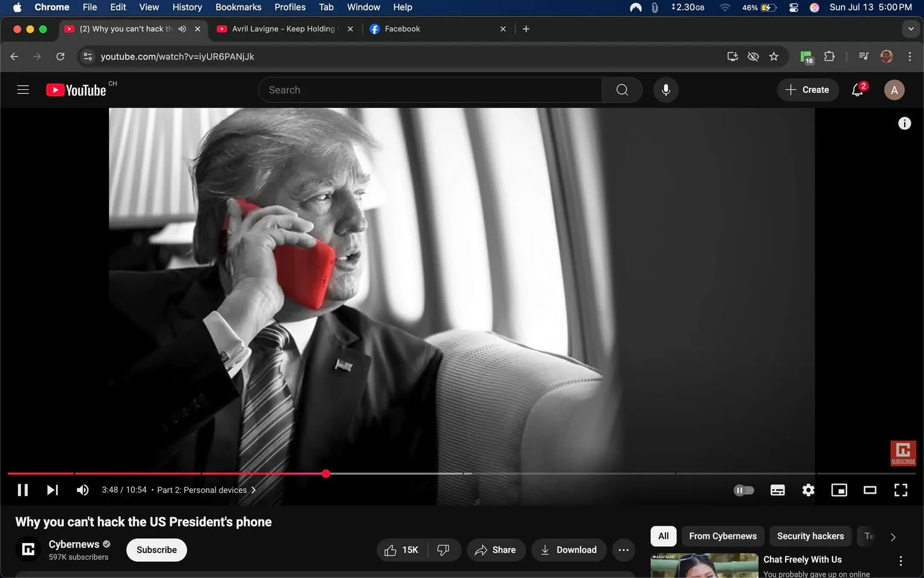Expand the Chrome tab search dropdown
The image size is (924, 578).
911,29
